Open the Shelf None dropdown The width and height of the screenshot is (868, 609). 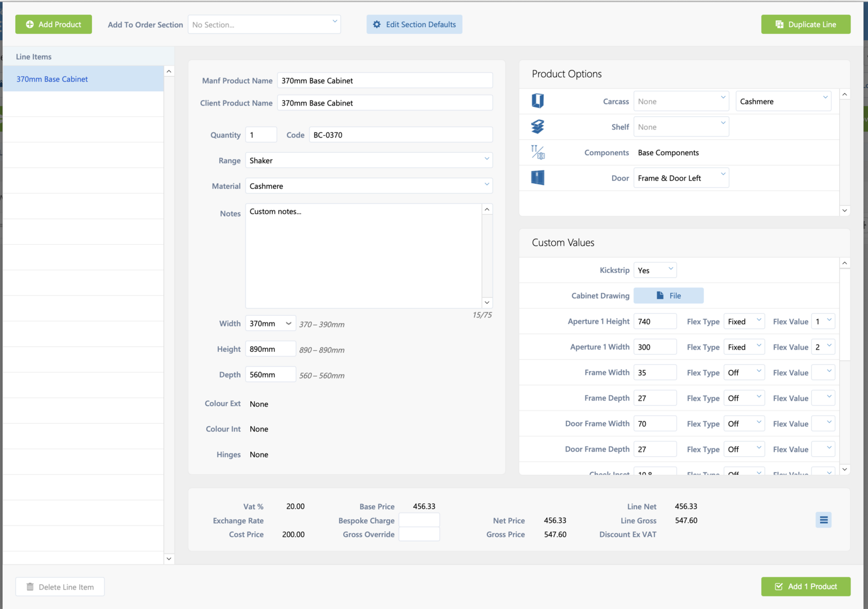tap(681, 127)
